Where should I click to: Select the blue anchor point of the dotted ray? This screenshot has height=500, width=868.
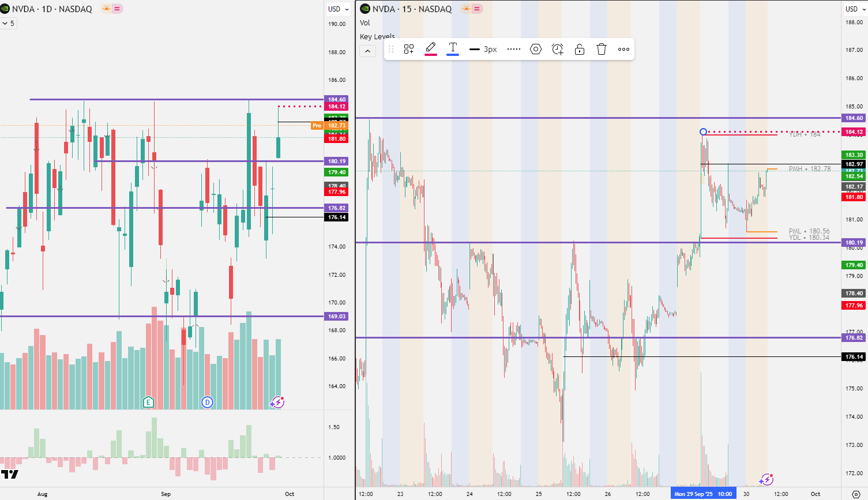[703, 132]
